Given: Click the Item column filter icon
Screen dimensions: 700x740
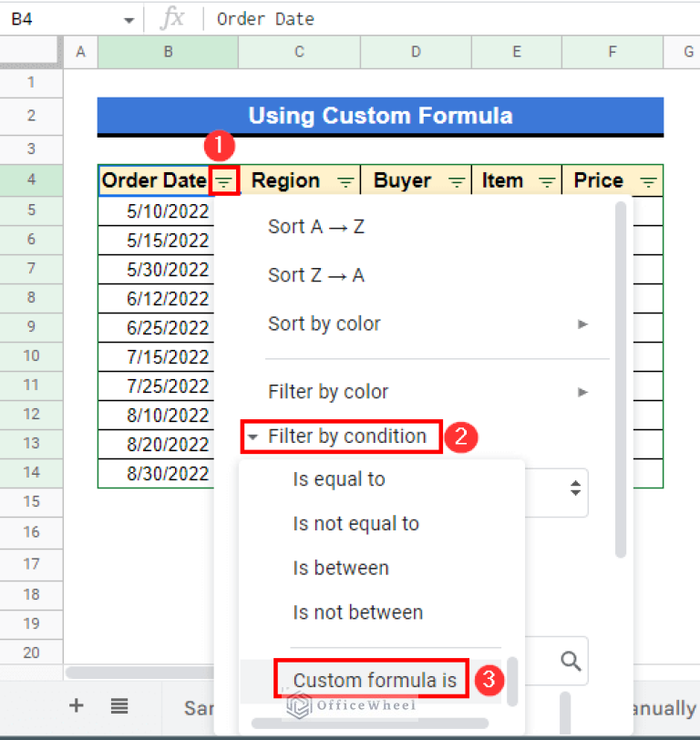Looking at the screenshot, I should (x=547, y=182).
